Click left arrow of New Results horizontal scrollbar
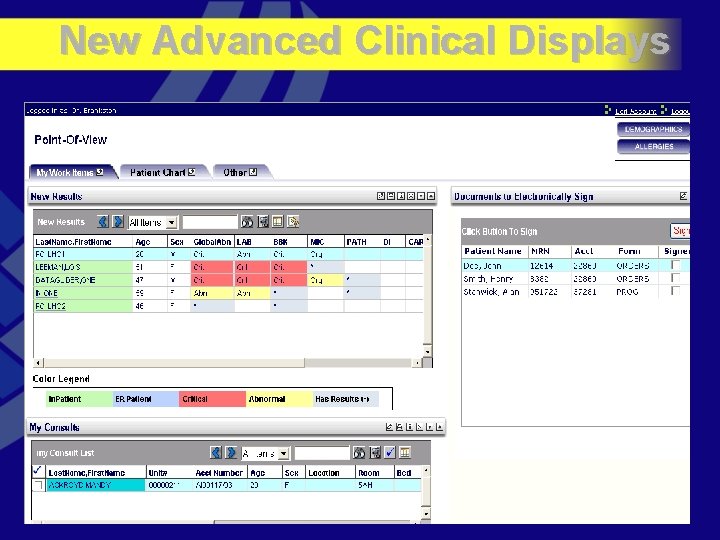Screen dimensions: 720x540 pyautogui.click(x=39, y=363)
